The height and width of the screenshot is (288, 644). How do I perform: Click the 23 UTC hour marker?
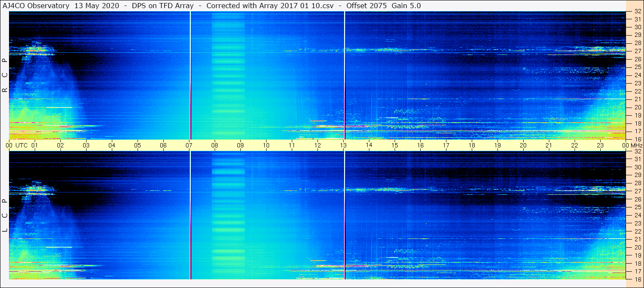point(600,145)
